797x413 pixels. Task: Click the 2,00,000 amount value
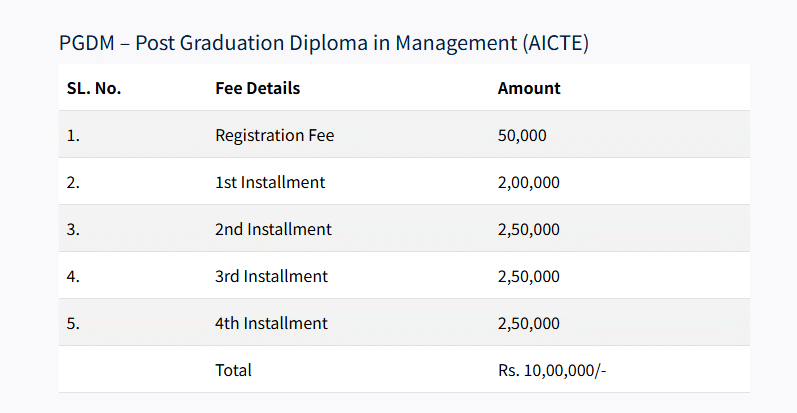(x=528, y=182)
